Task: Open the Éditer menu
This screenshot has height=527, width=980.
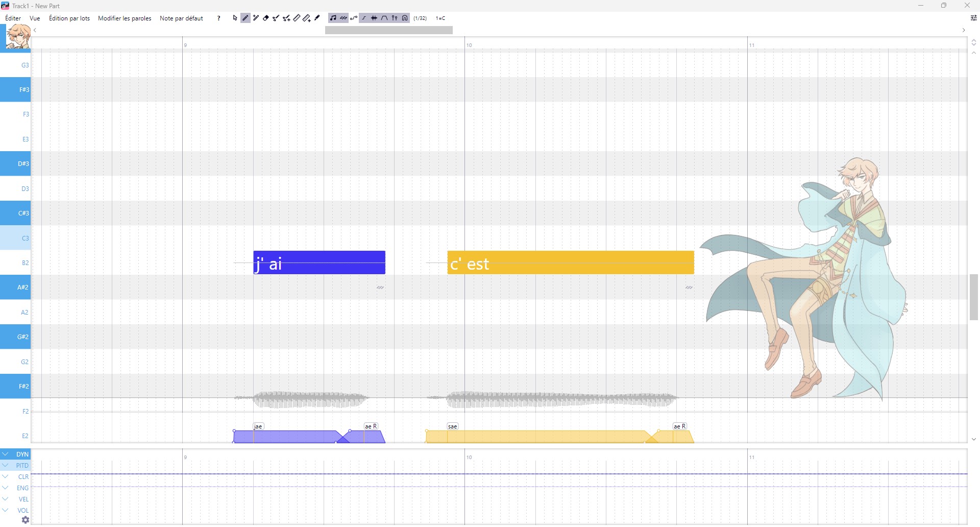Action: [x=13, y=18]
